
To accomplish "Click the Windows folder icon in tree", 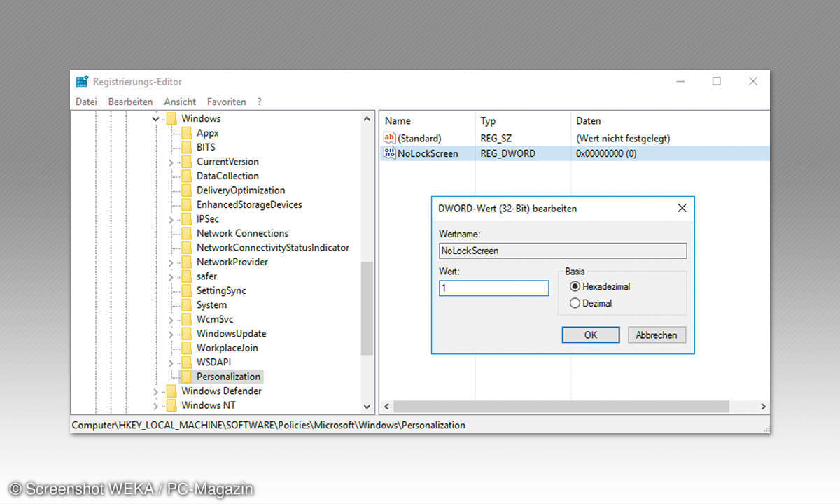I will pyautogui.click(x=171, y=118).
